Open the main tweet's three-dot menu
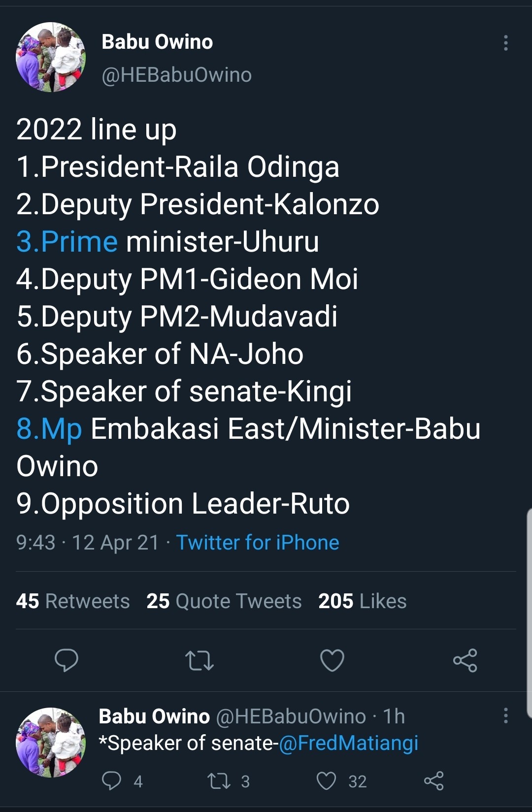The image size is (532, 812). tap(505, 43)
